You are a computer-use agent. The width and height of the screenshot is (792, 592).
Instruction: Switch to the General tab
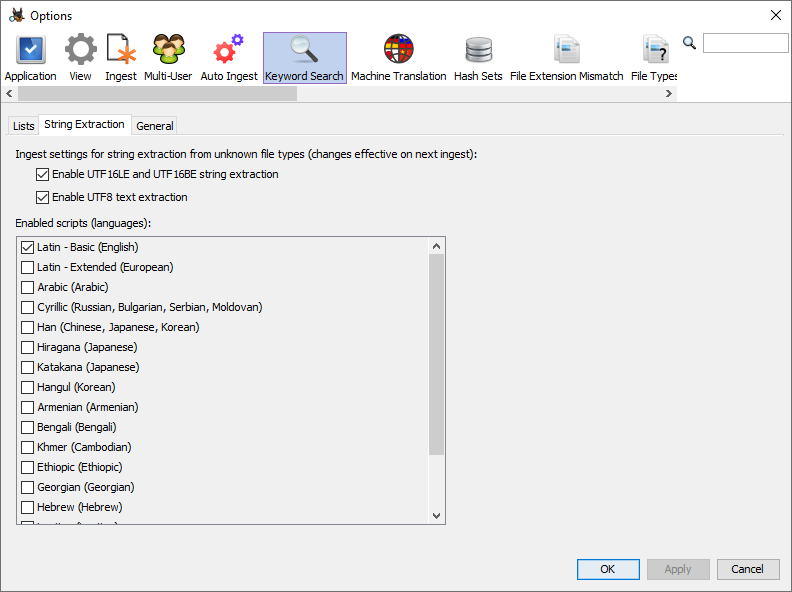(x=155, y=126)
